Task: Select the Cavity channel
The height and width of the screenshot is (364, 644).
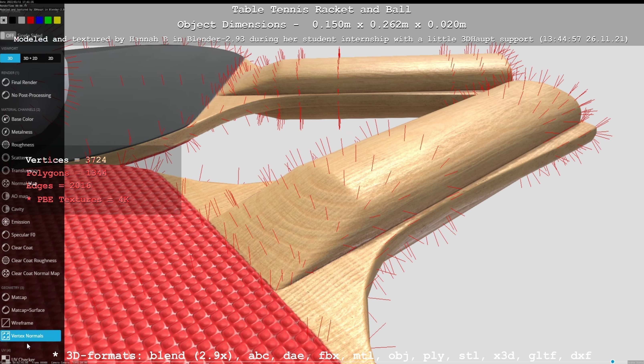Action: 13,209
